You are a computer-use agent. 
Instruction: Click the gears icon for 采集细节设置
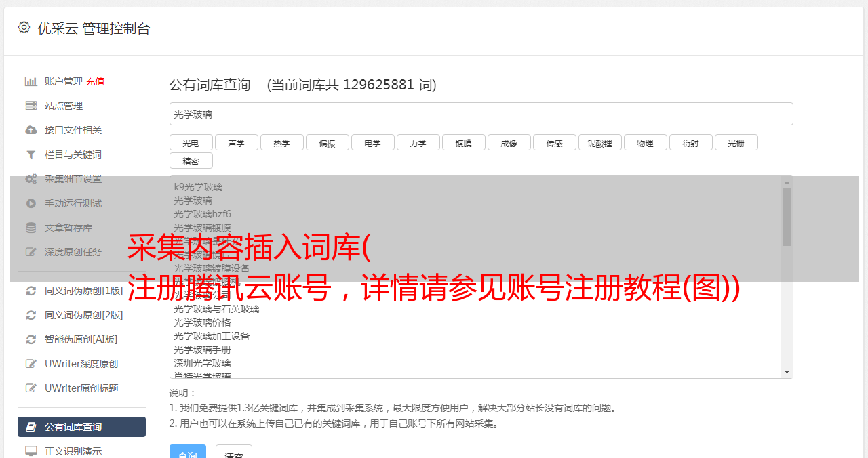pyautogui.click(x=31, y=179)
